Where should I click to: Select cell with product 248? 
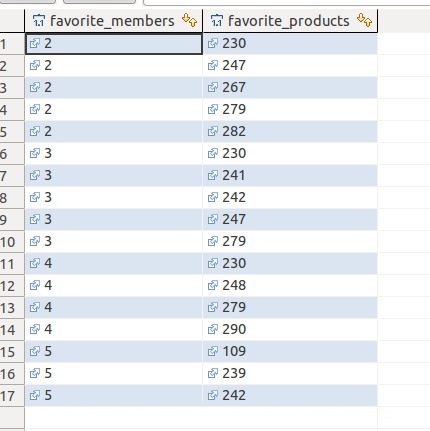(290, 286)
